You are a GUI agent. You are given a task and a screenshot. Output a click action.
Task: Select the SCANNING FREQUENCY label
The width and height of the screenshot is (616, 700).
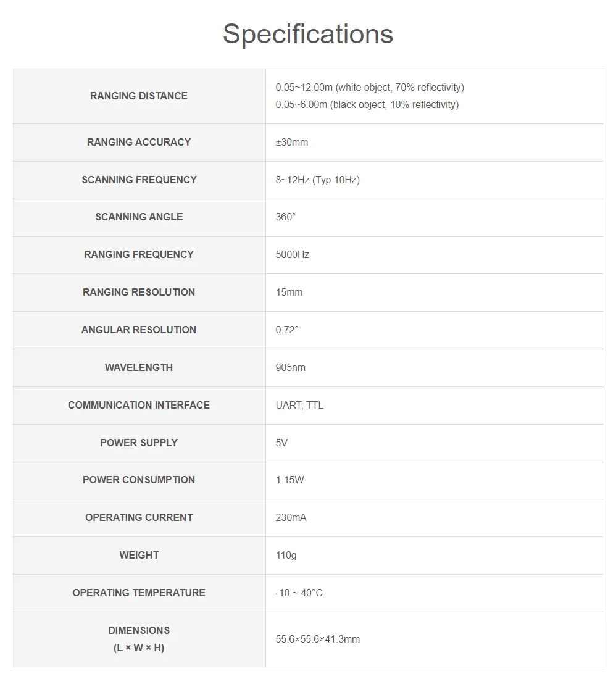(139, 180)
